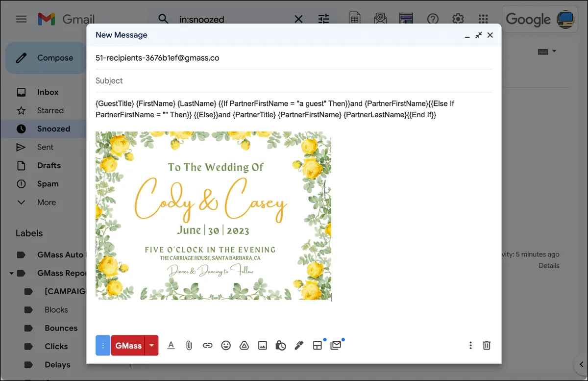The height and width of the screenshot is (381, 588).
Task: Insert signature pen icon
Action: point(299,346)
